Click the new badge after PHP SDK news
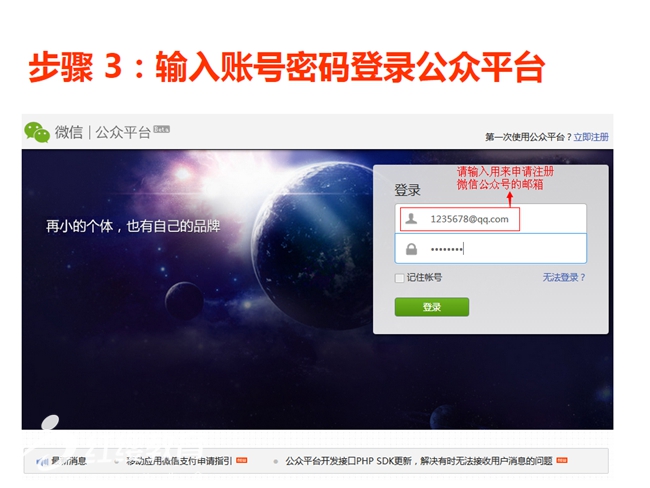 pos(562,460)
